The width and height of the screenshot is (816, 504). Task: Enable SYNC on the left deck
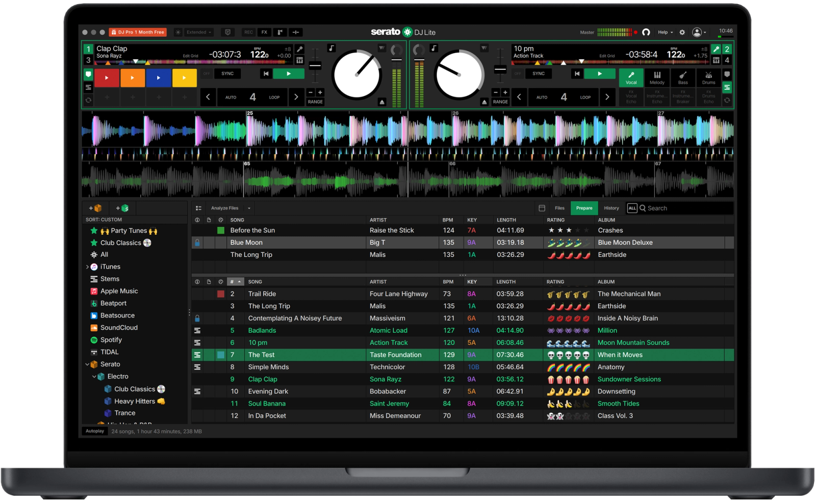point(227,73)
